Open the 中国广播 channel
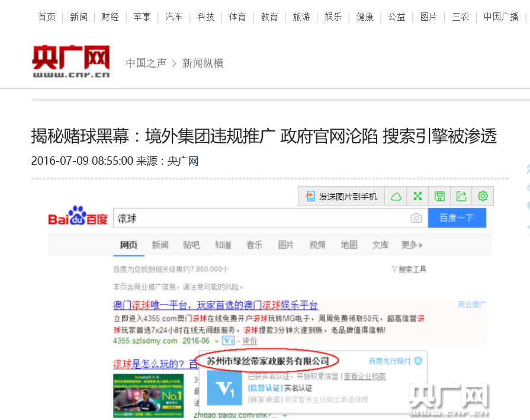530x420 pixels. click(501, 17)
